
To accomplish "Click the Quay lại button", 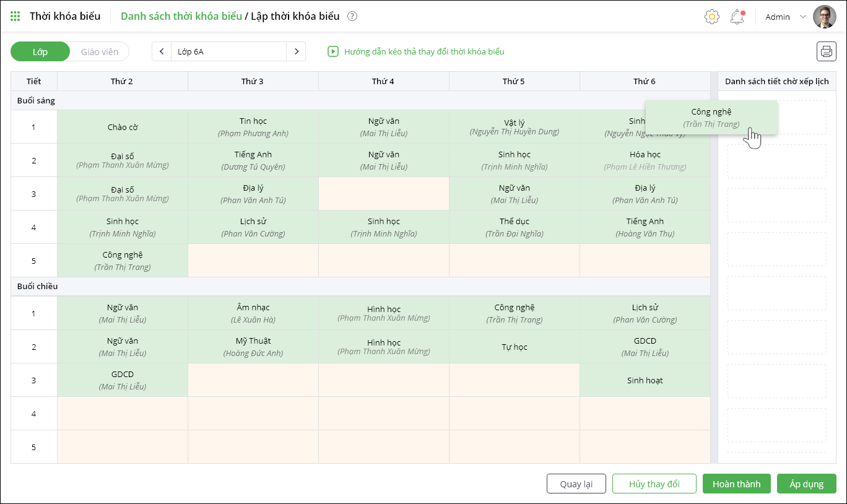I will coord(576,484).
